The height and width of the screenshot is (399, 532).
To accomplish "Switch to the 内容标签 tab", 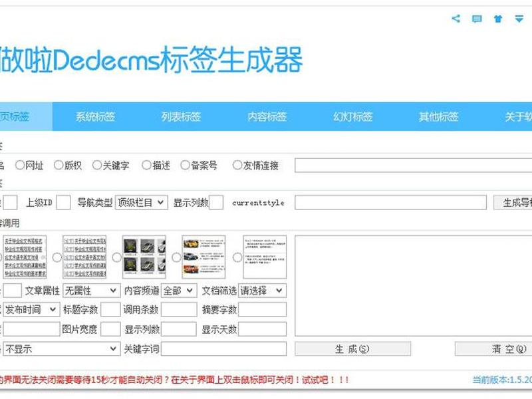I will [x=267, y=117].
